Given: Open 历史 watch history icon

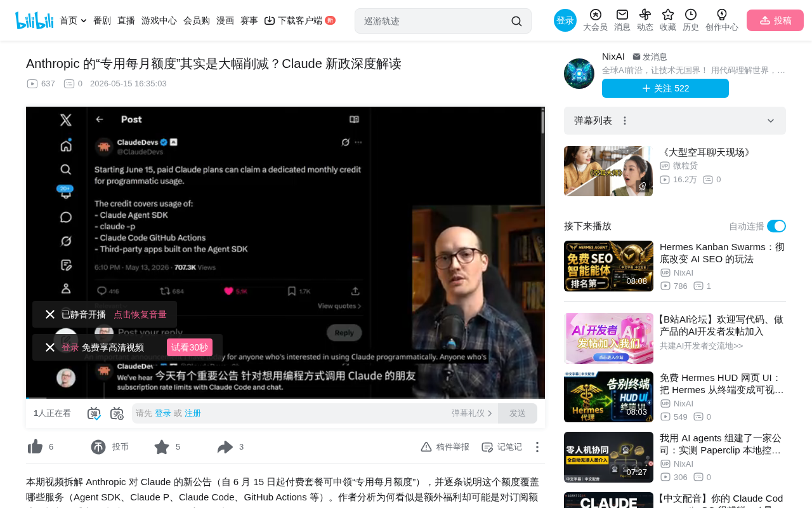Looking at the screenshot, I should (691, 20).
